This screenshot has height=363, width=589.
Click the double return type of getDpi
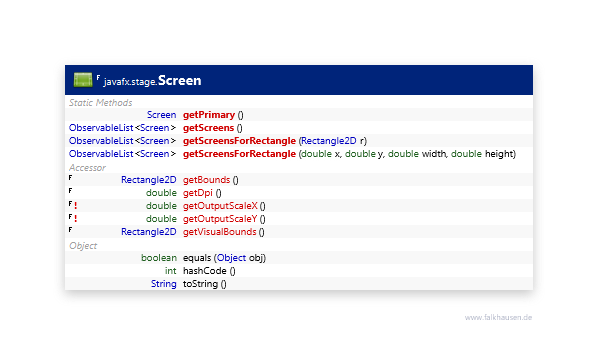click(161, 193)
